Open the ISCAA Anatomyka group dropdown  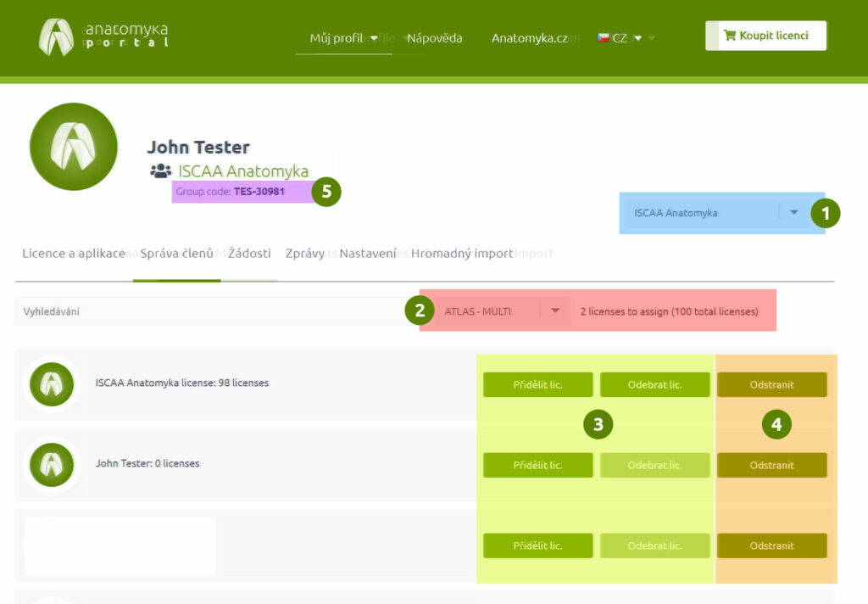click(793, 213)
